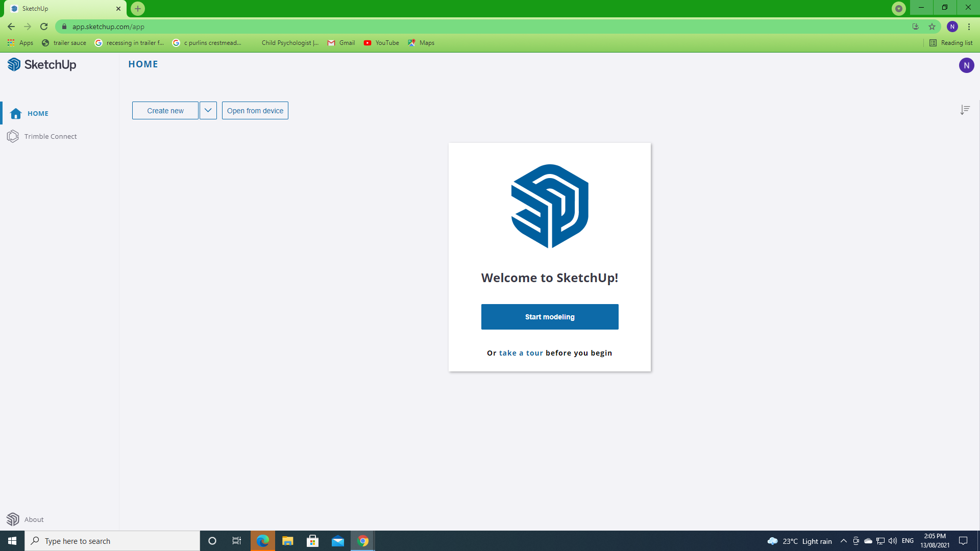The image size is (980, 551).
Task: Expand the Create new dropdown arrow
Action: click(208, 110)
